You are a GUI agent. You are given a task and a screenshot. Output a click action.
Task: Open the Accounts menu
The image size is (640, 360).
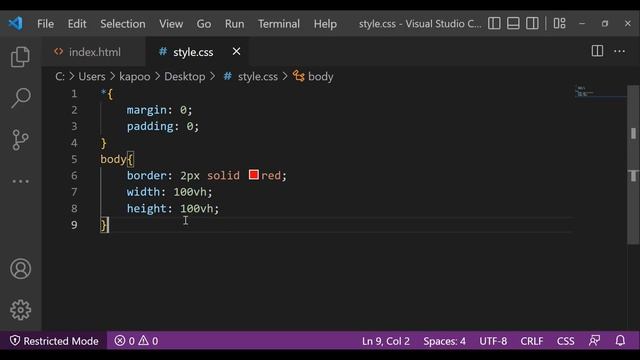coord(20,269)
